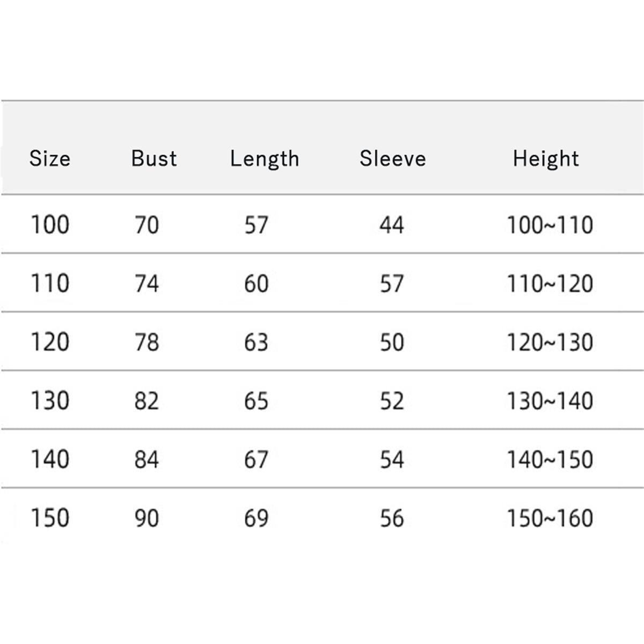Click sleeve value 54

point(392,459)
